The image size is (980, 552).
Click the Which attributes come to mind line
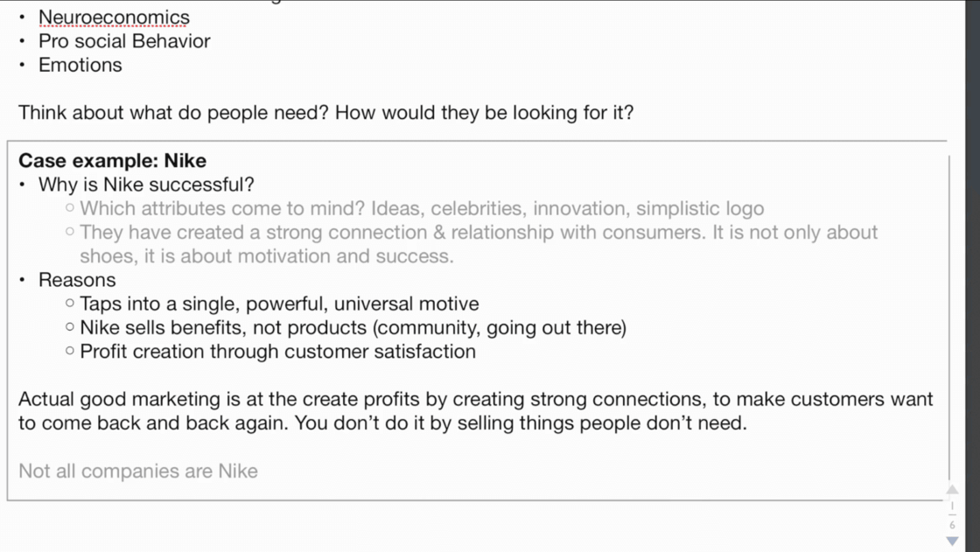tap(422, 208)
